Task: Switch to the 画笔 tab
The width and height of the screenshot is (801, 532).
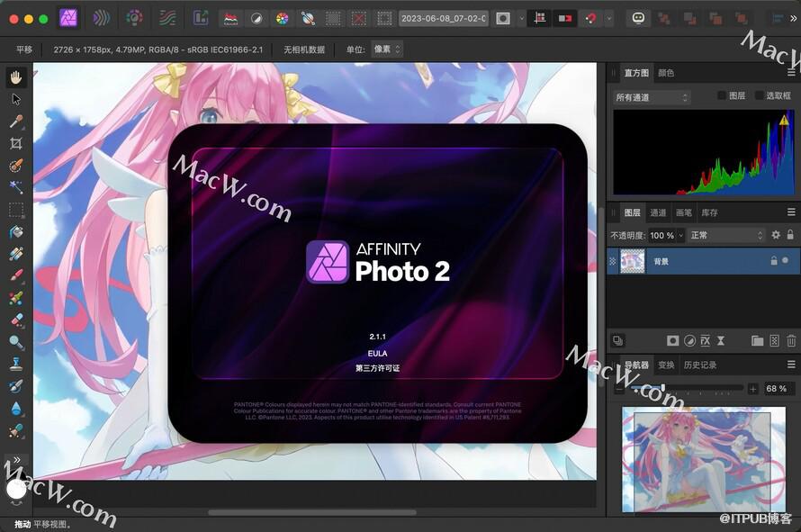Action: (683, 212)
